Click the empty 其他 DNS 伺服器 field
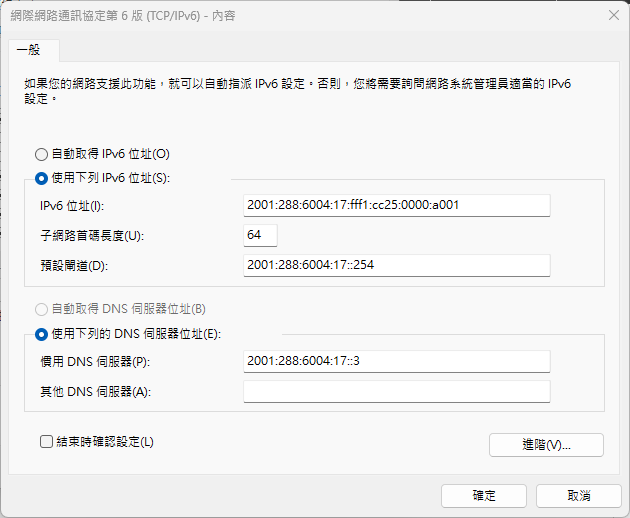630x518 pixels. (x=397, y=391)
